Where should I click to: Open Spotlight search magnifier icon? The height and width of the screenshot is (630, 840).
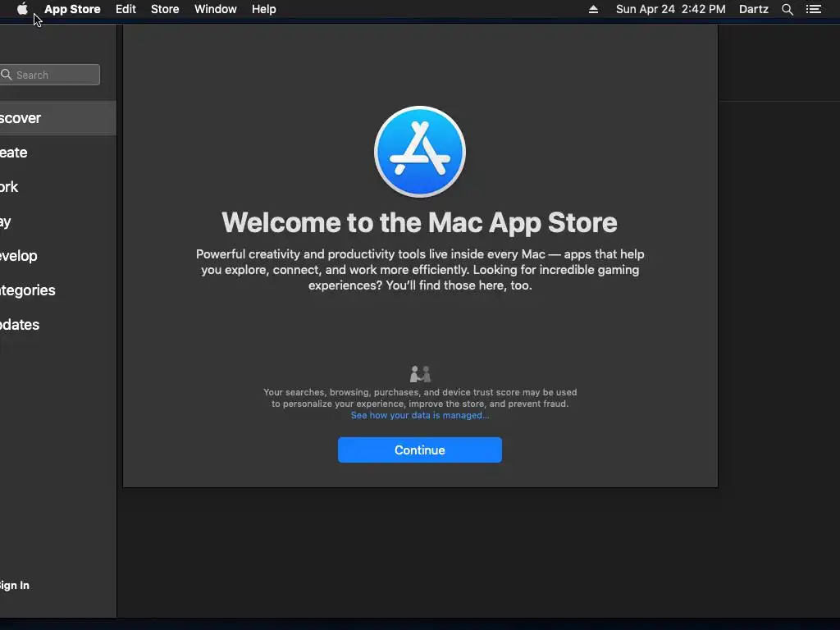(787, 9)
